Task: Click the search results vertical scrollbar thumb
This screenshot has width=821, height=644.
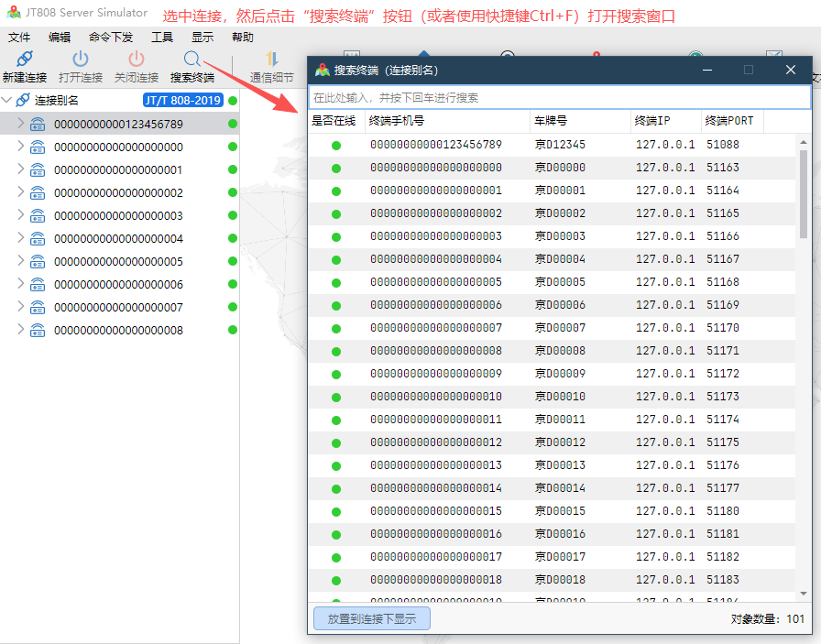Action: [x=804, y=192]
